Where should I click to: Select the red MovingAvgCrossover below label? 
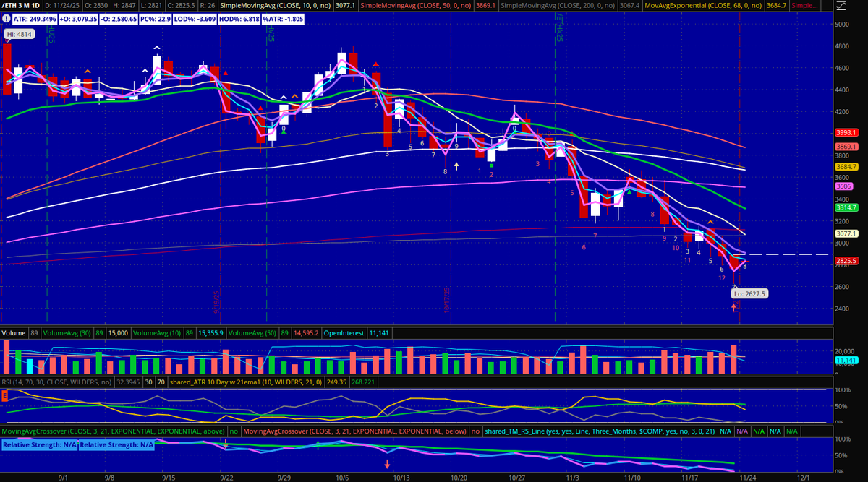[355, 431]
